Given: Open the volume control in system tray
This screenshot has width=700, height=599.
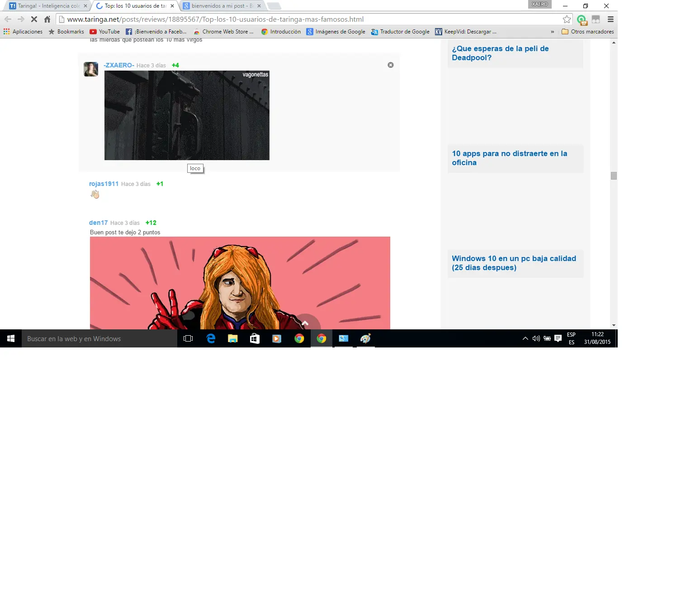Looking at the screenshot, I should [536, 338].
